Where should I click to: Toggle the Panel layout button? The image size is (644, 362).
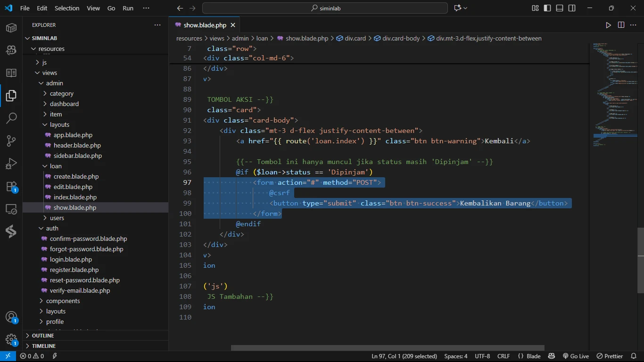coord(560,8)
